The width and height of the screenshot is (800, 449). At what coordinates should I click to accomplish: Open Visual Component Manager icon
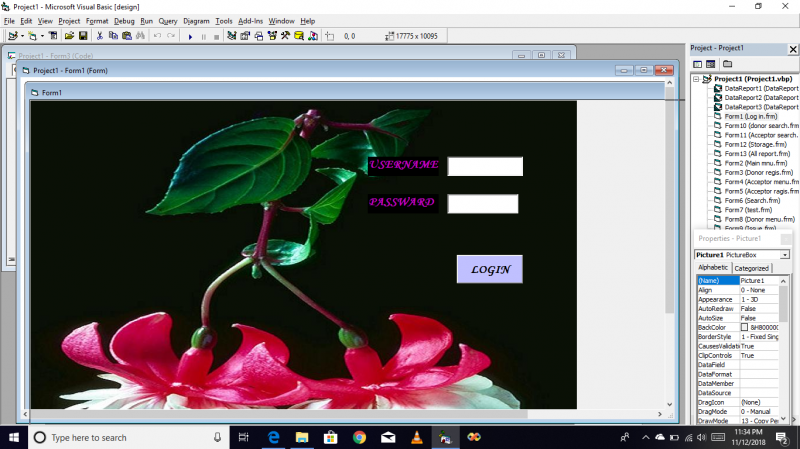[x=313, y=36]
